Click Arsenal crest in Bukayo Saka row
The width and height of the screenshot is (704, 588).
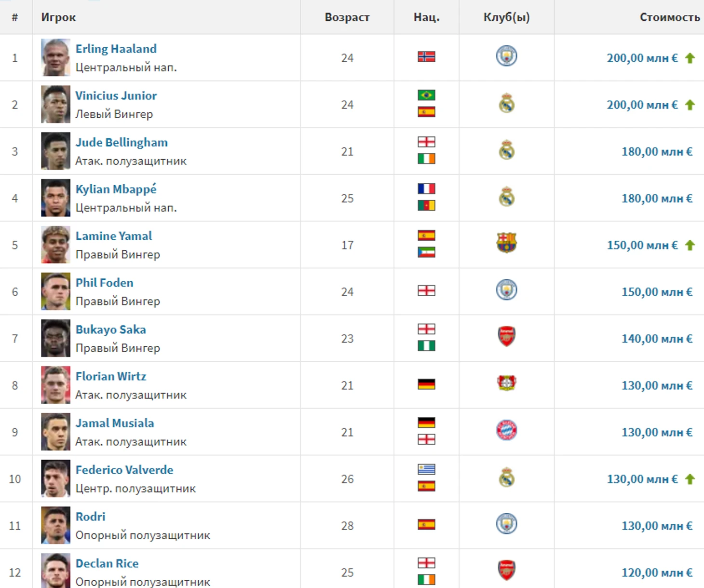(506, 336)
